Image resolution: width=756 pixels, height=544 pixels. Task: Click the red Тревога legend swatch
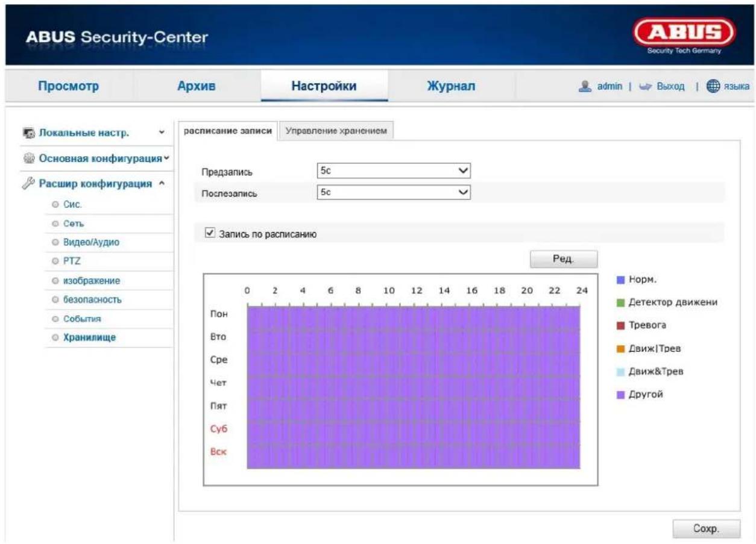point(620,326)
